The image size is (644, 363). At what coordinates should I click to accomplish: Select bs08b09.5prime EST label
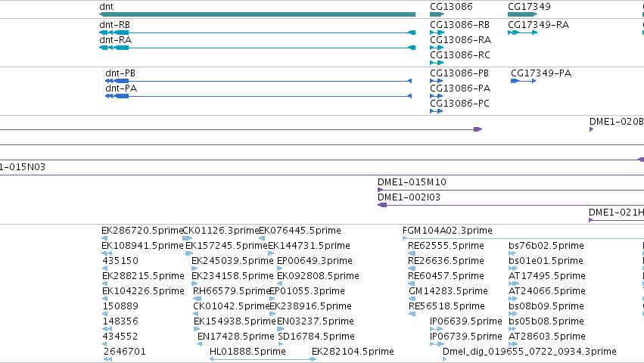[x=546, y=306]
